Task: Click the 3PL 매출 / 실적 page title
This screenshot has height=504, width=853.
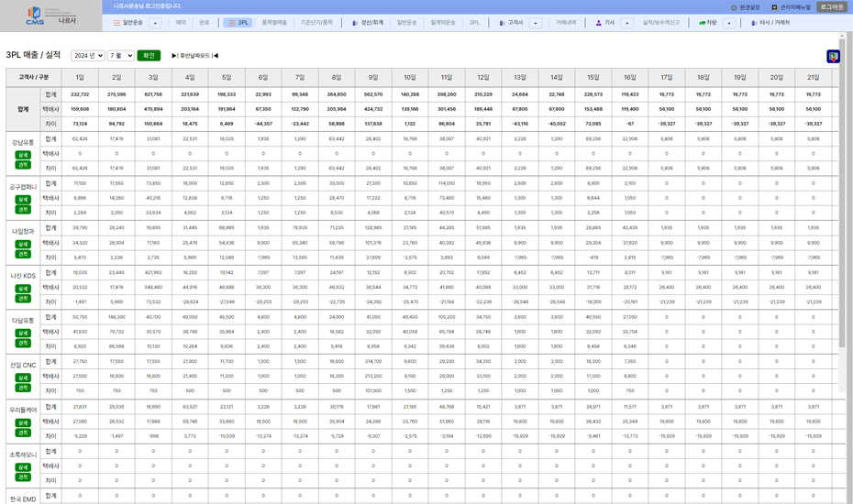Action: pos(33,55)
